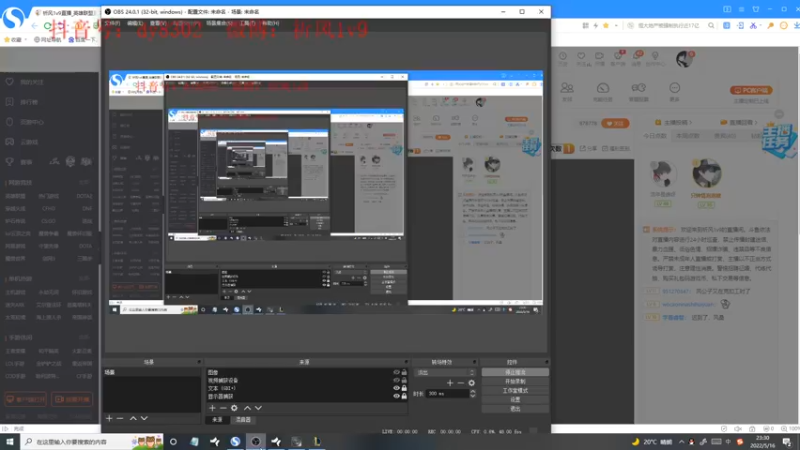Select the 本周贡献 ranking tab

(x=687, y=136)
